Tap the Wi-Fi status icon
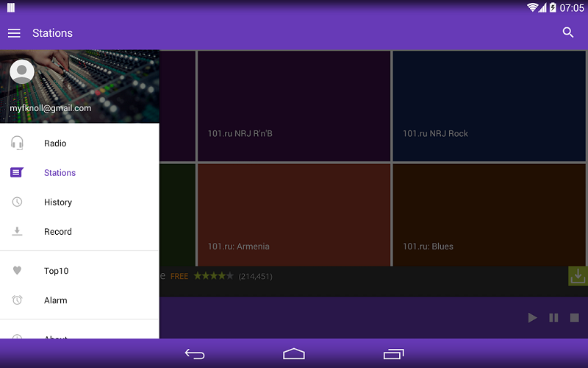Image resolution: width=588 pixels, height=368 pixels. point(531,7)
